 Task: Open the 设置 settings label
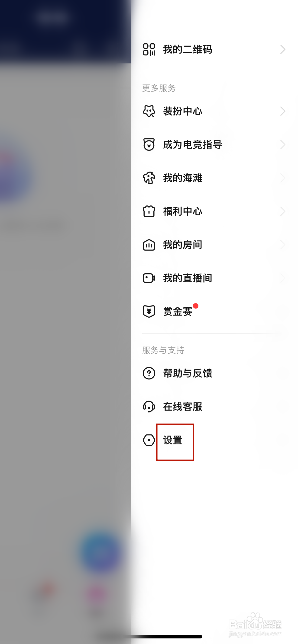(x=173, y=440)
